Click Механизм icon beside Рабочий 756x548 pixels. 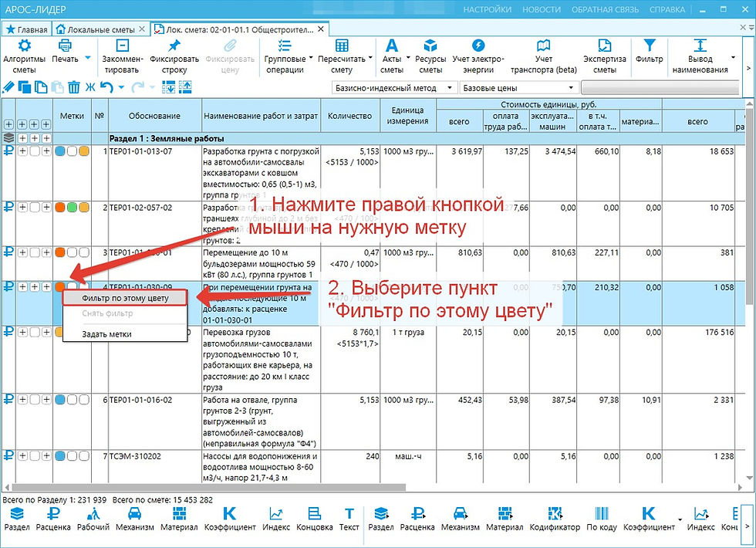tap(134, 514)
